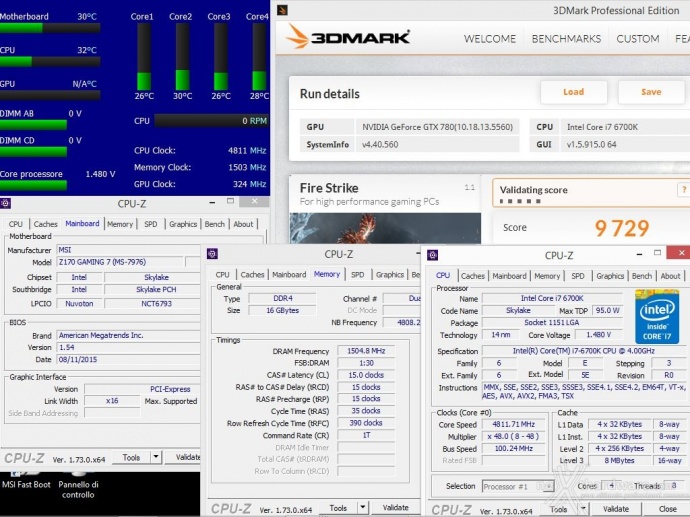The image size is (690, 517).
Task: Click Tools button in Mainboard CPU-Z window
Action: (x=131, y=458)
